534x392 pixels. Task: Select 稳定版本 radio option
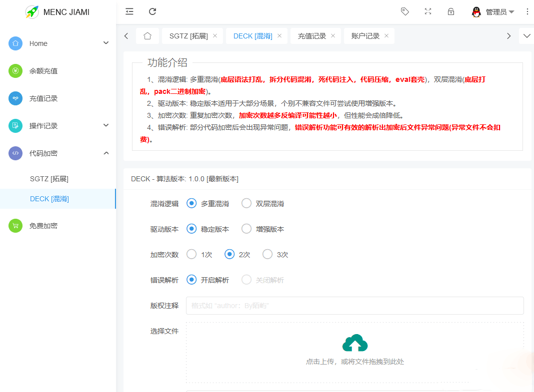click(x=191, y=229)
